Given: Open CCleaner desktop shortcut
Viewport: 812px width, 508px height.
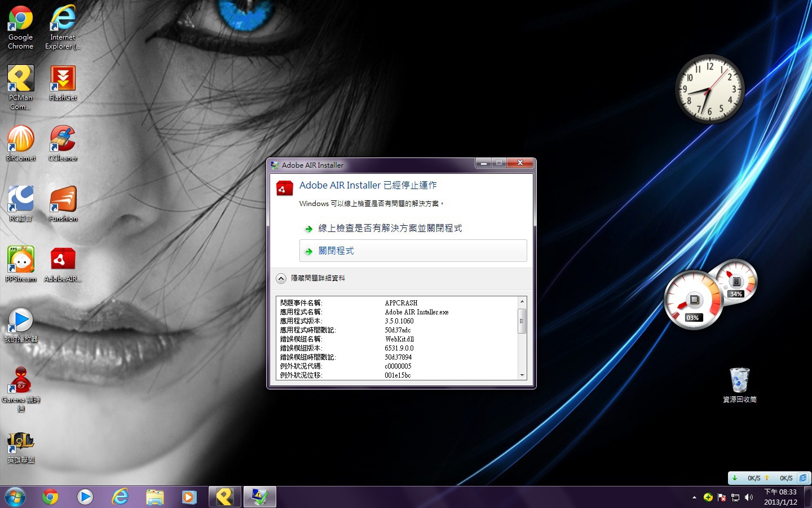Looking at the screenshot, I should 63,139.
